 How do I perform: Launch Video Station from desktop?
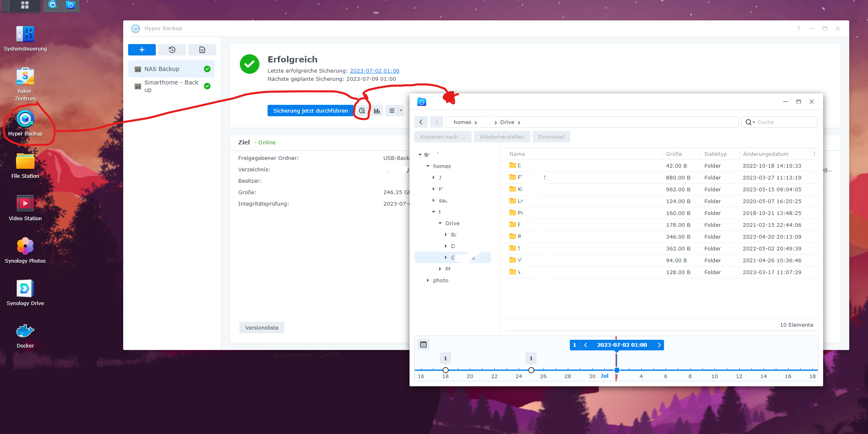(x=25, y=208)
